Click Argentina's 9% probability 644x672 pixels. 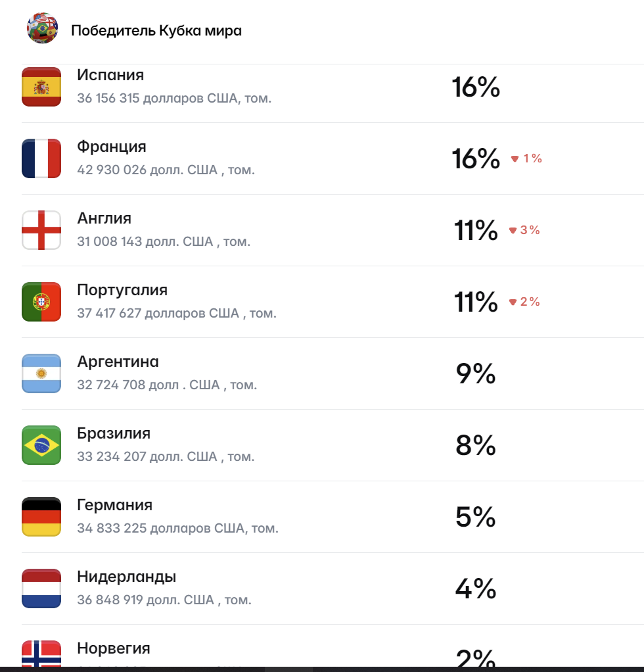(476, 373)
